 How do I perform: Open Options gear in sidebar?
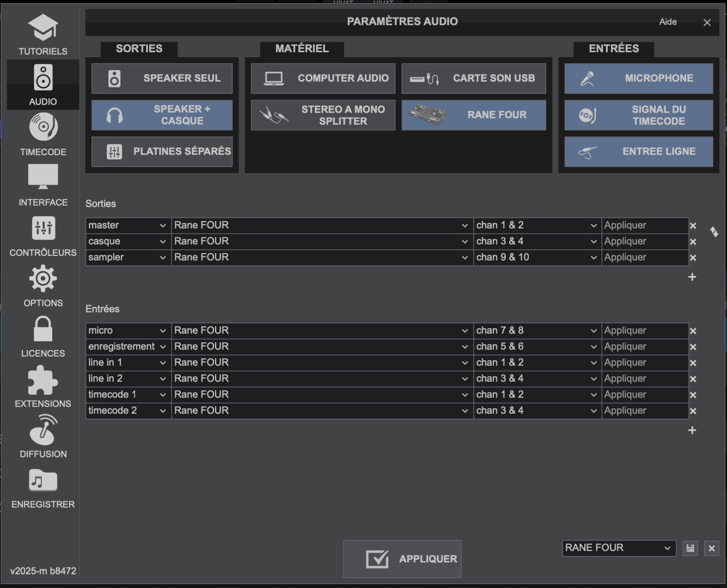43,286
